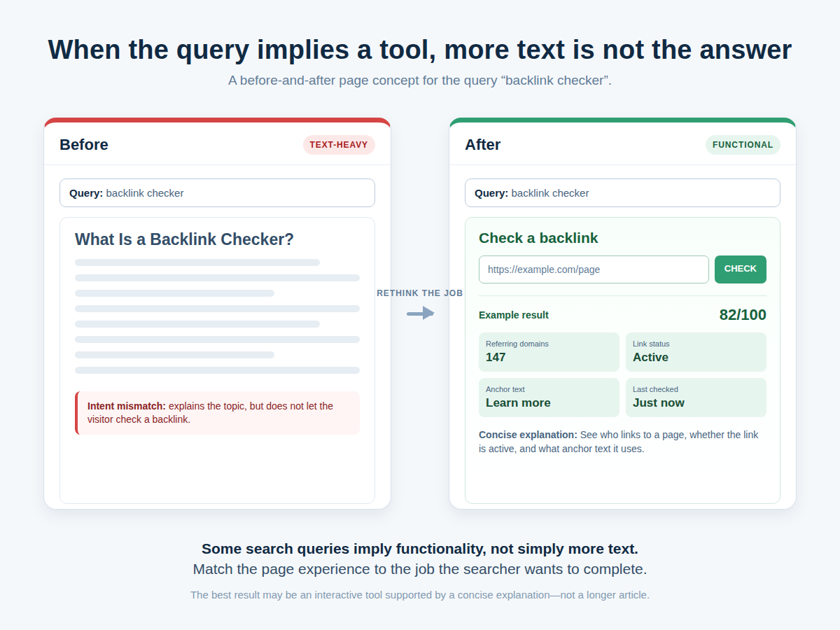Click the 'Check a backlink' heading
This screenshot has width=840, height=630.
pyautogui.click(x=538, y=238)
